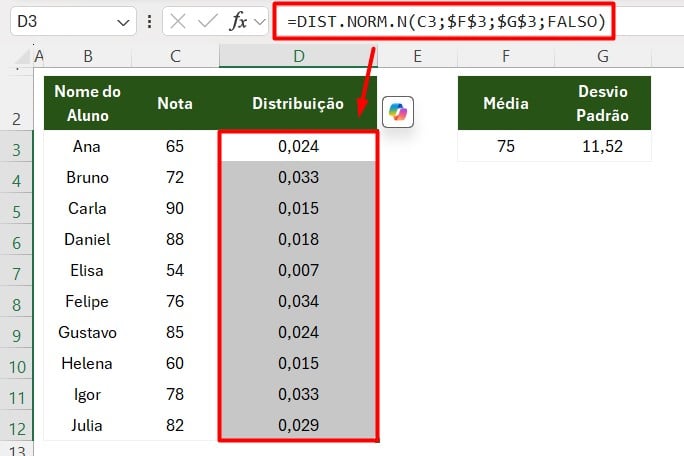The height and width of the screenshot is (456, 684).
Task: Click the Copilot icon beside Distribuição header
Action: pyautogui.click(x=397, y=112)
